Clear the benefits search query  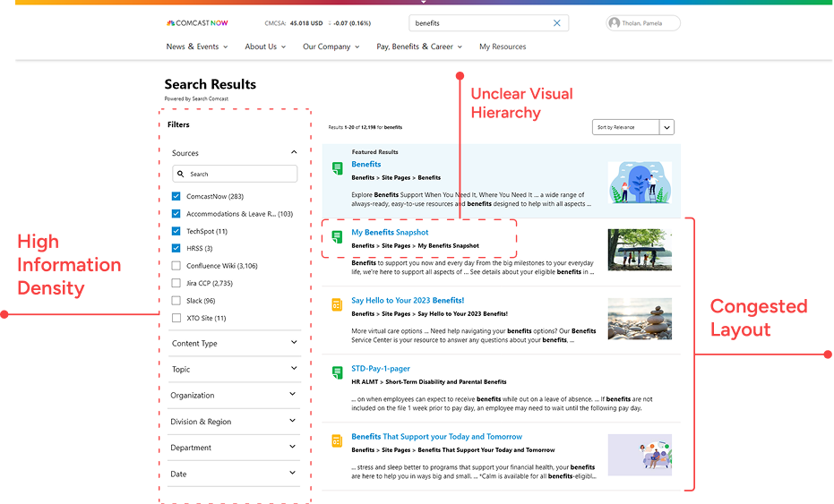coord(556,23)
